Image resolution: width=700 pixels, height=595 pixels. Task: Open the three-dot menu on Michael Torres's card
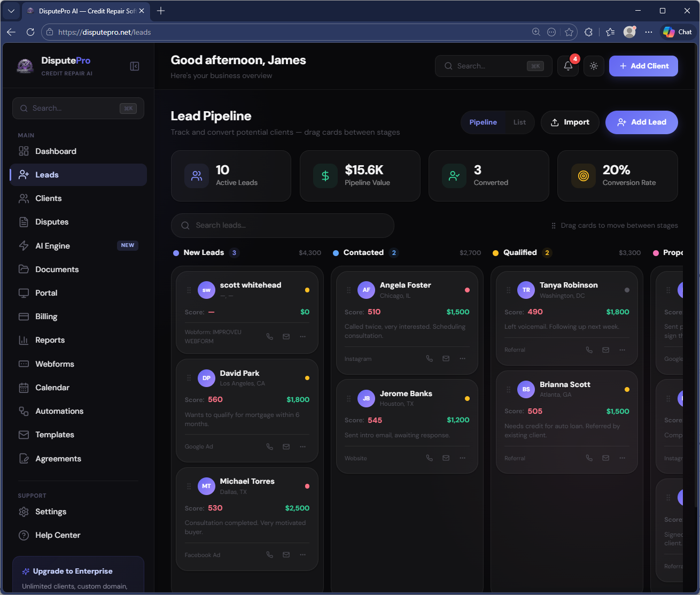click(x=303, y=555)
